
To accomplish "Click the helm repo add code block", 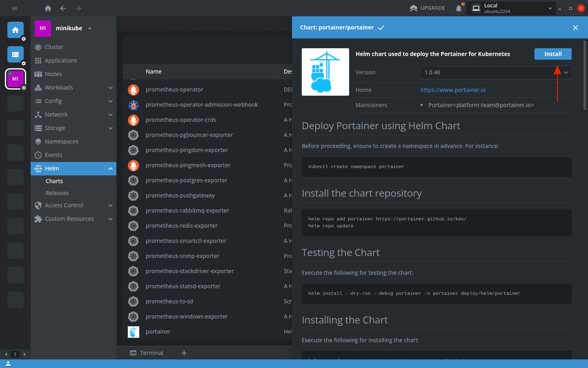I will pyautogui.click(x=437, y=223).
